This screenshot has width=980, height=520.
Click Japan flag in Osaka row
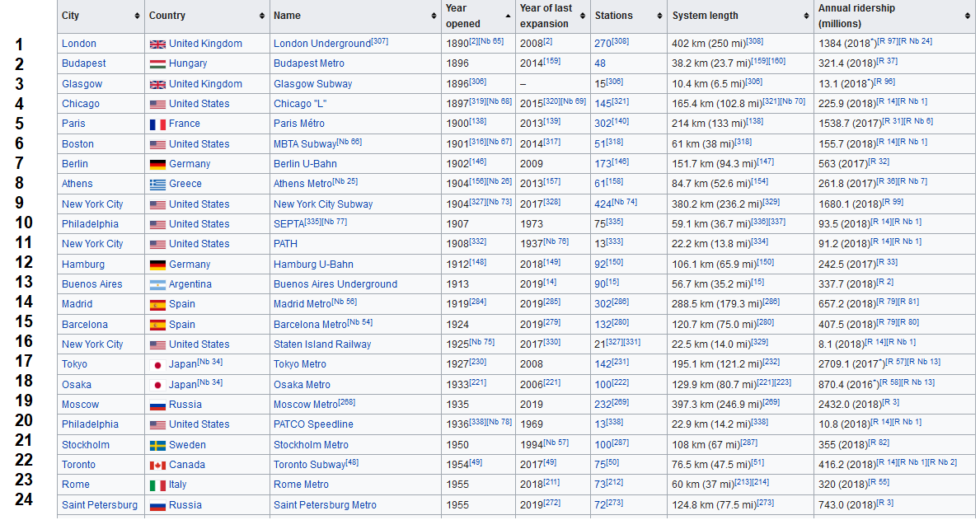pos(157,385)
